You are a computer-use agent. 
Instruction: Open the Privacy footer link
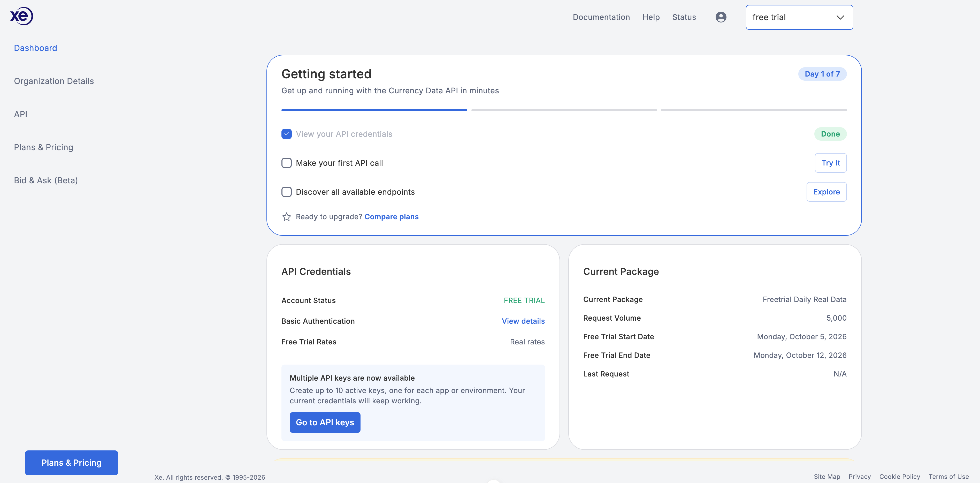[x=859, y=477]
